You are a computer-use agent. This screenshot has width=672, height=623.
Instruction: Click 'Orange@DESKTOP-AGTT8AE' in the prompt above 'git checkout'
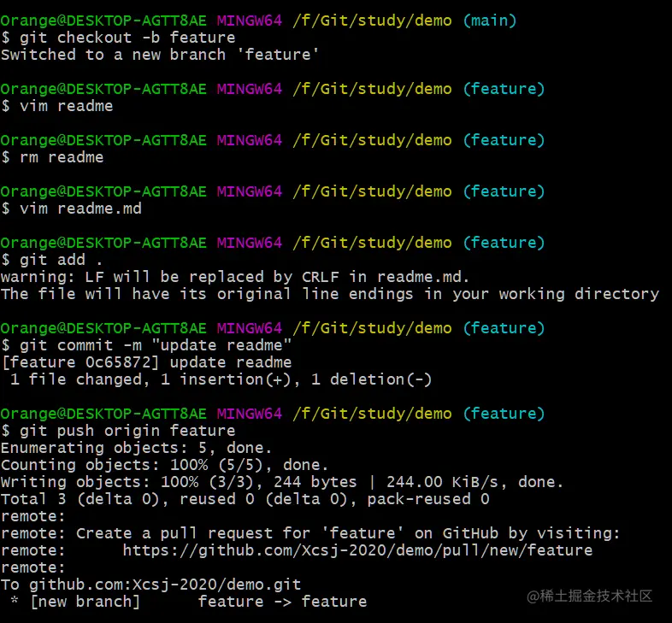(103, 21)
